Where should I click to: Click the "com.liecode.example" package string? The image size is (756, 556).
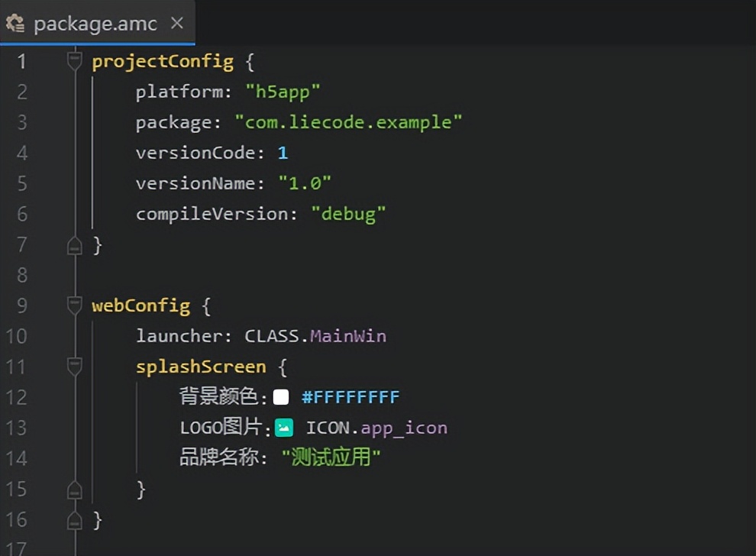pos(348,122)
